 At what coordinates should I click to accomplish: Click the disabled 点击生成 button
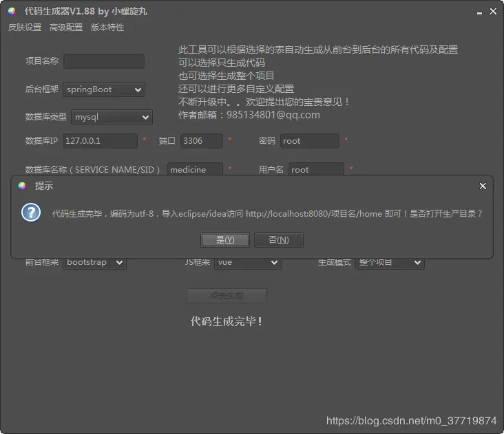click(227, 296)
